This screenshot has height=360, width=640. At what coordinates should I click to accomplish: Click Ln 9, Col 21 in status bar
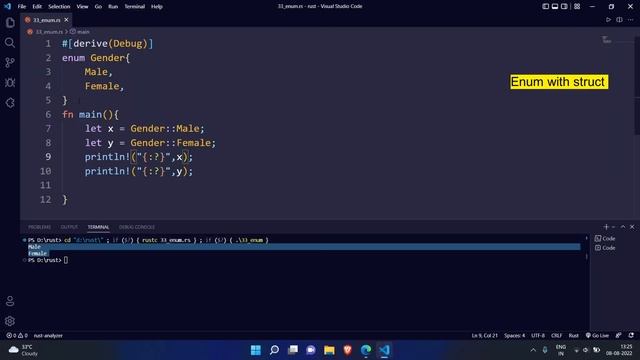click(484, 336)
